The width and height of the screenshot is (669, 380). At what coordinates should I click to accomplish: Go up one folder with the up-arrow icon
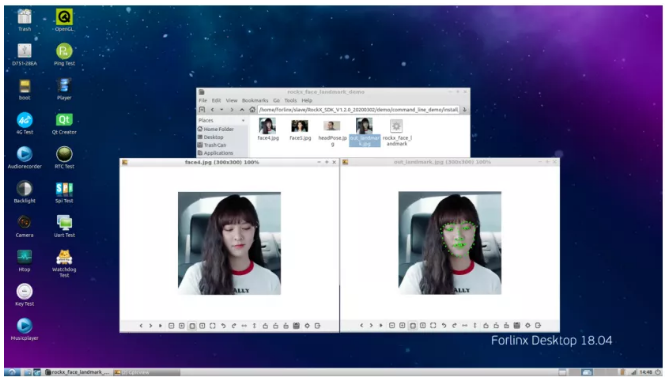242,110
